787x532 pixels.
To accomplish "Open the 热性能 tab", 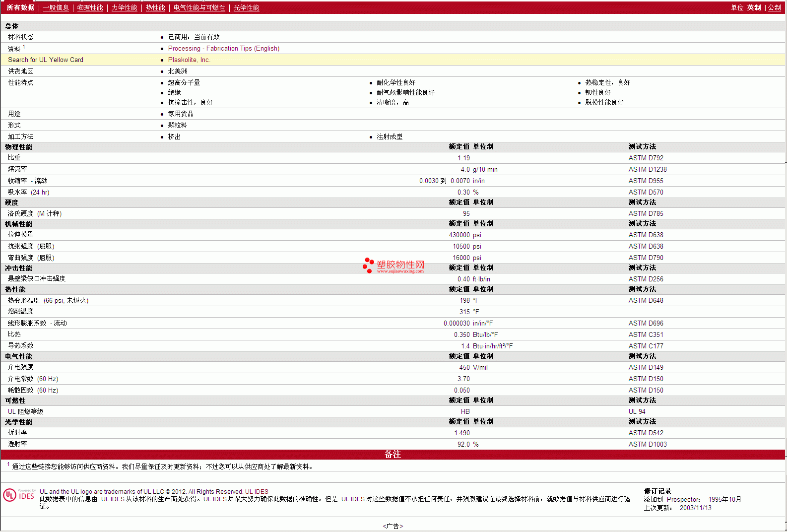I will click(155, 8).
